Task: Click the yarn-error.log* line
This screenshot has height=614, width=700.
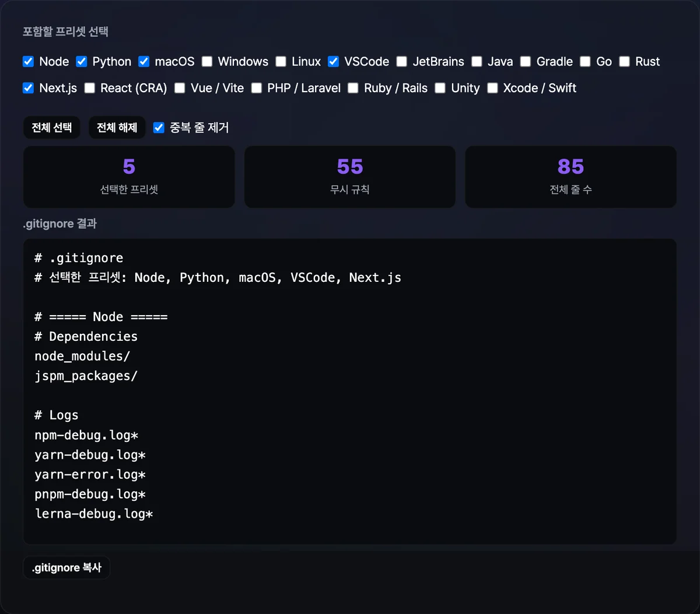Action: (90, 475)
